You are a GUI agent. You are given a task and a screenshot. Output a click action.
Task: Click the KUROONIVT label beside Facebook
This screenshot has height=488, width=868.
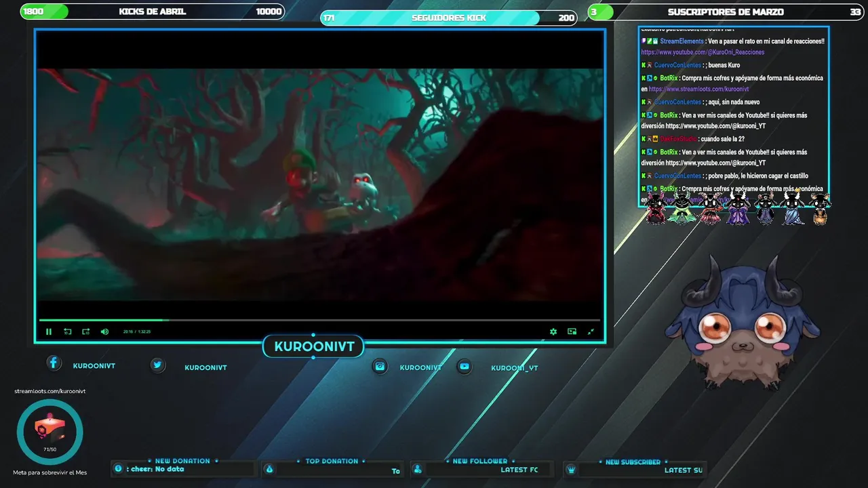(x=94, y=365)
